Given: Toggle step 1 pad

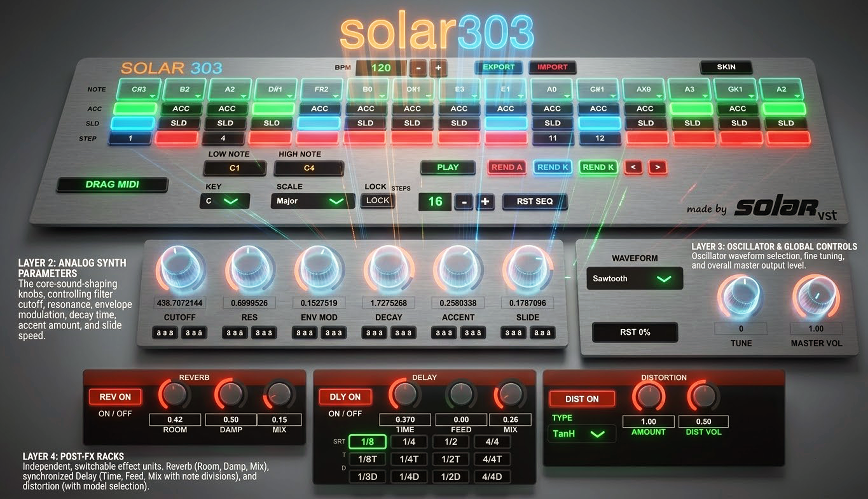Looking at the screenshot, I should pos(130,138).
